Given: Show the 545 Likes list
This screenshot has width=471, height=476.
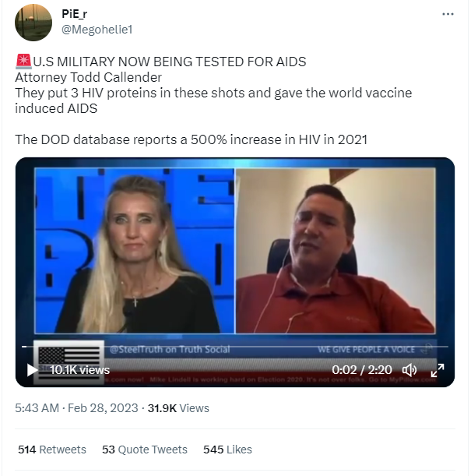Looking at the screenshot, I should point(227,450).
